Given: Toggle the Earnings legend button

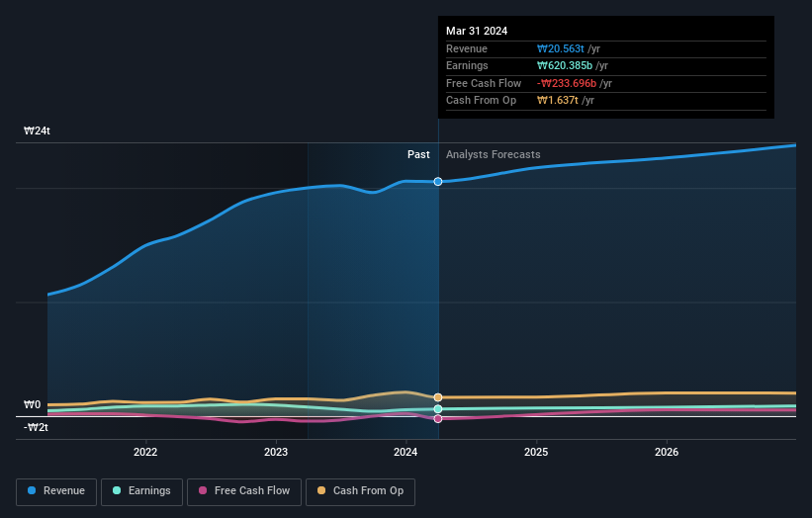Looking at the screenshot, I should click(141, 491).
